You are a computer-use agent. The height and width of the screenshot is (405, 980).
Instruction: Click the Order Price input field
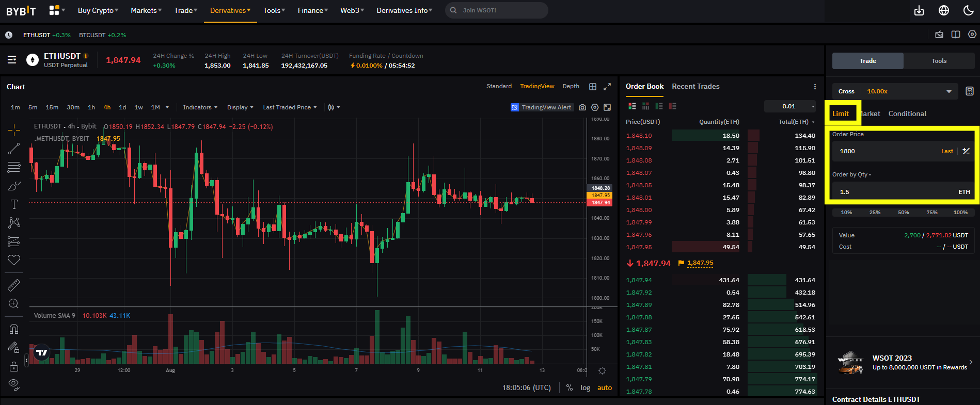[x=903, y=151]
